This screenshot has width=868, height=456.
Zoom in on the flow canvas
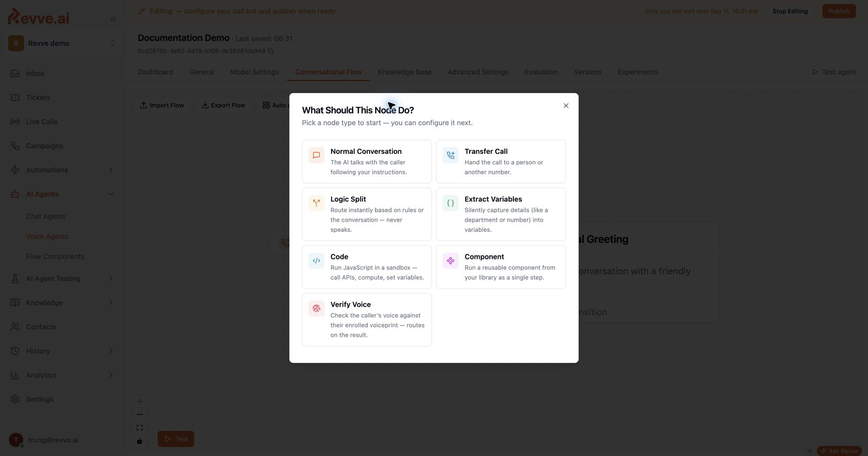pos(140,402)
